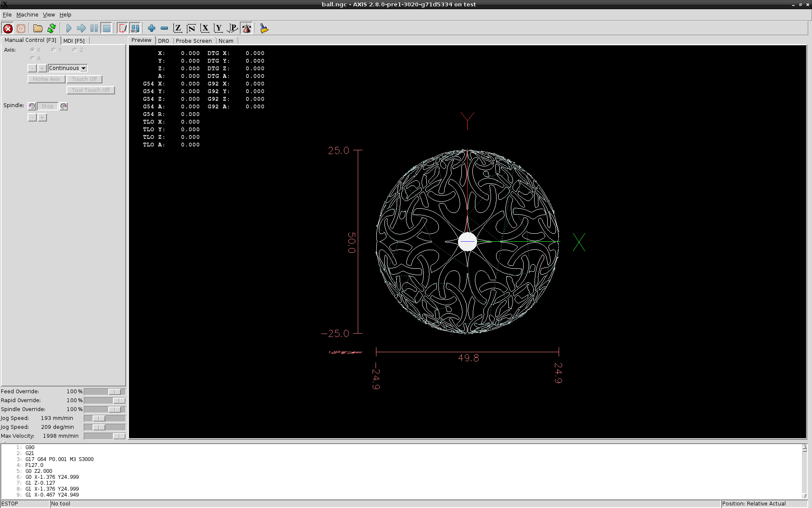
Task: Expand the Continuous jog increment dropdown
Action: click(x=84, y=68)
